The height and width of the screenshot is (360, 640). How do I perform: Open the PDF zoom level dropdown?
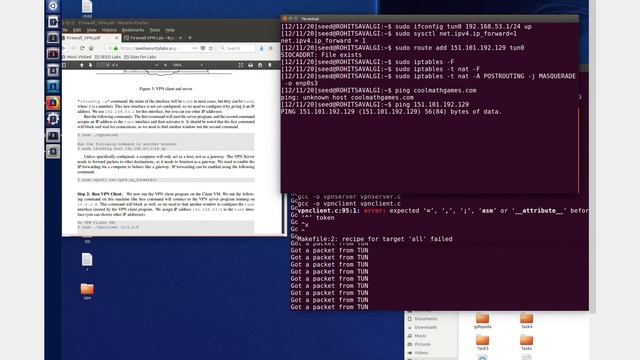(x=187, y=65)
